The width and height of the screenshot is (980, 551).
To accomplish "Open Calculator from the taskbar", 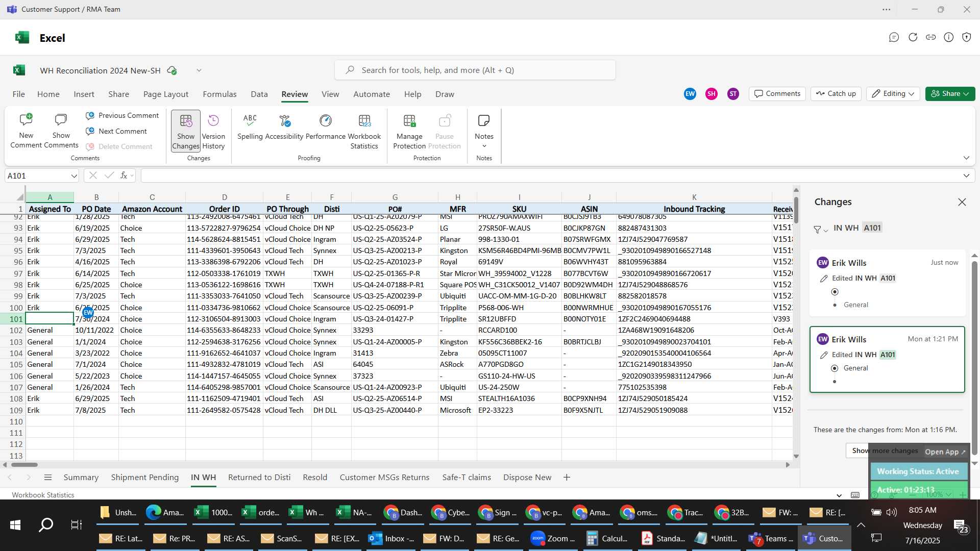I will (608, 539).
